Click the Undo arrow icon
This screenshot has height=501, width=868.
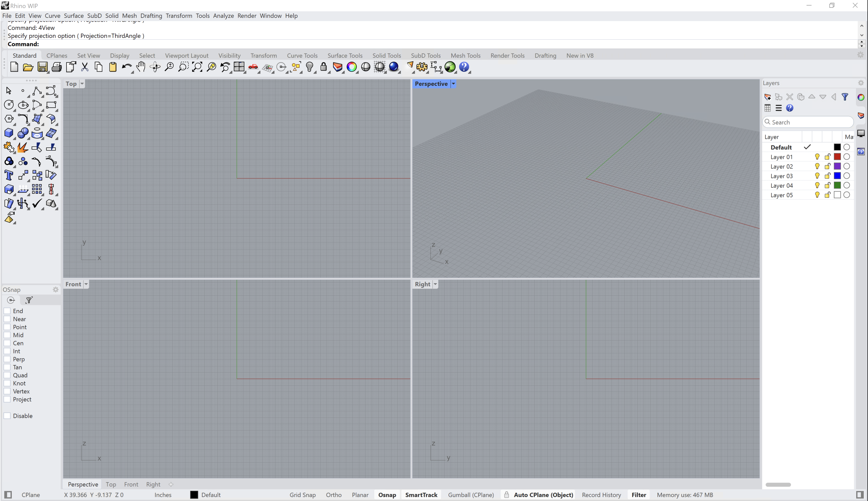[126, 67]
